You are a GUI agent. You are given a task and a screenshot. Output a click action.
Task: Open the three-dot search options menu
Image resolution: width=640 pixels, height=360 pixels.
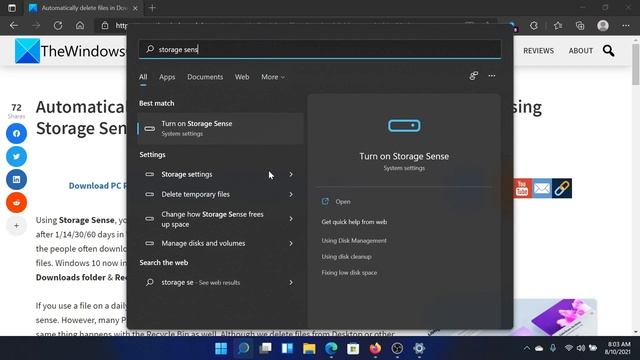pyautogui.click(x=492, y=76)
